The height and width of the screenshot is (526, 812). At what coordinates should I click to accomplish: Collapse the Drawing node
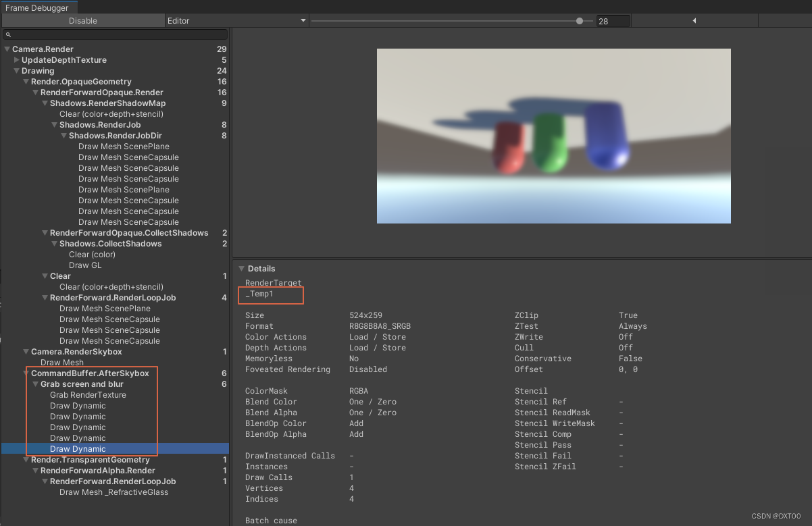16,70
